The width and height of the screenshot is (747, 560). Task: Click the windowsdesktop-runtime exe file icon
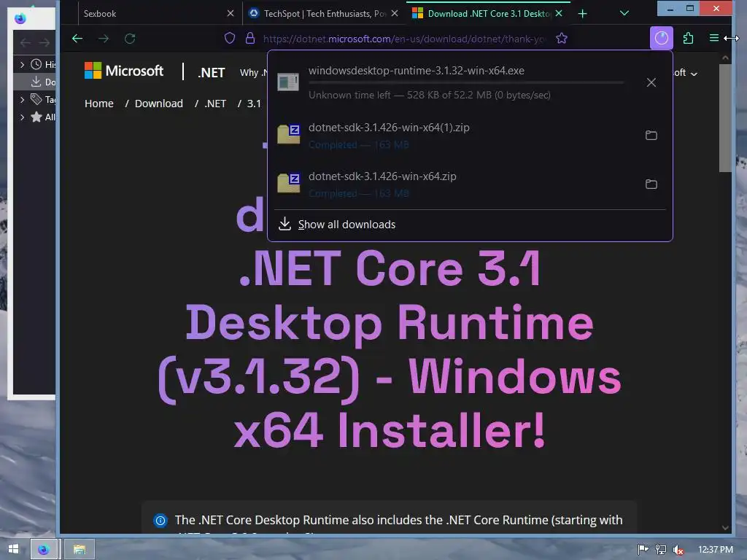(x=288, y=82)
